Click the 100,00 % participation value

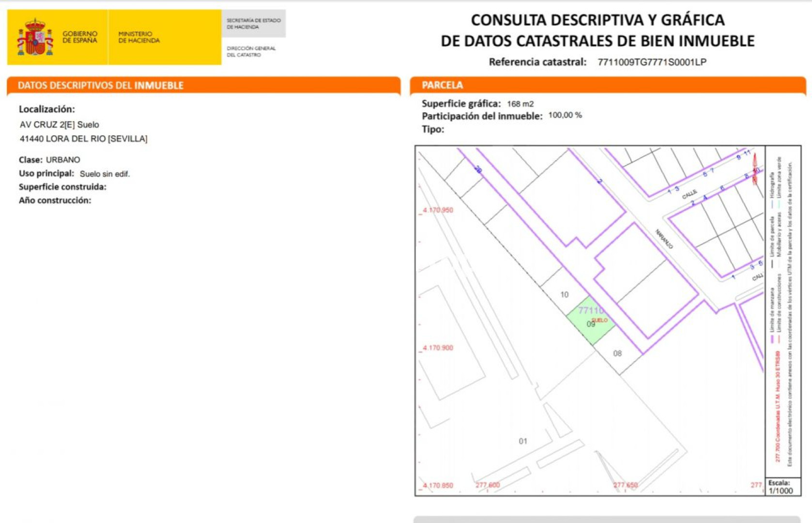coord(565,115)
